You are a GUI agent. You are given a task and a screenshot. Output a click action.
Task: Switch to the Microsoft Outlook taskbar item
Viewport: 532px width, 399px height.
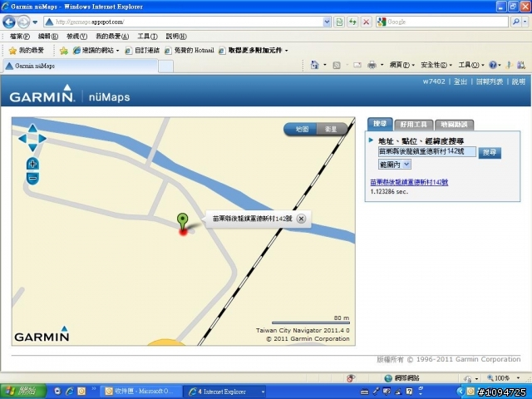[x=140, y=392]
